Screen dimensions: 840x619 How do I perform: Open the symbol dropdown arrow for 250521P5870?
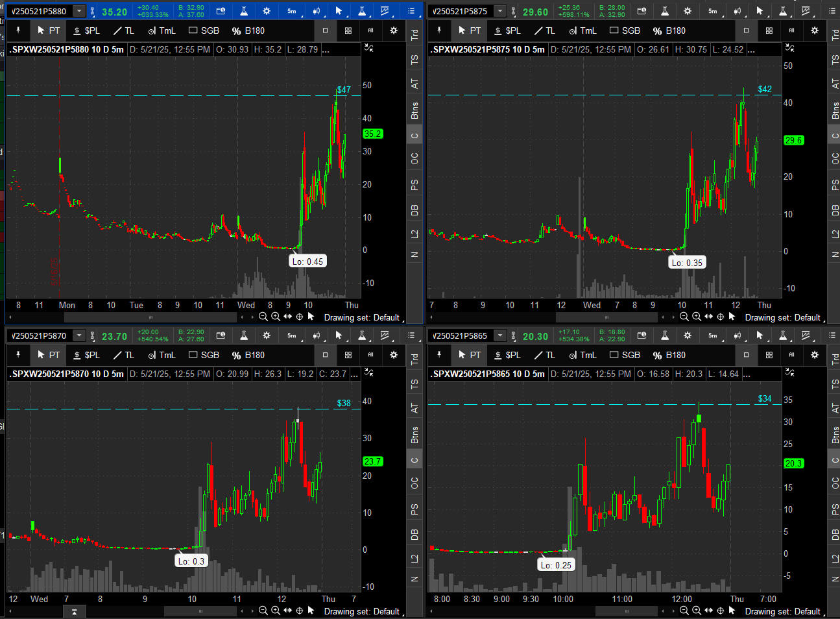79,335
